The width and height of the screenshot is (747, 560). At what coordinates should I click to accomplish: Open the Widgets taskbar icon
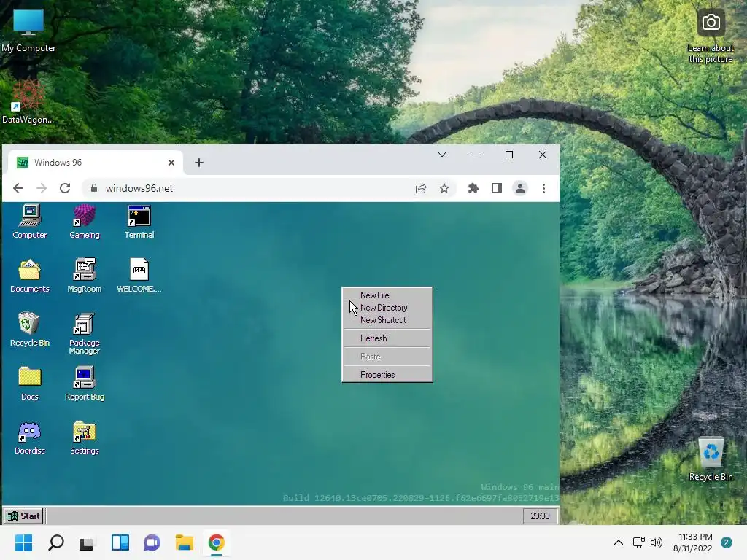coord(120,542)
